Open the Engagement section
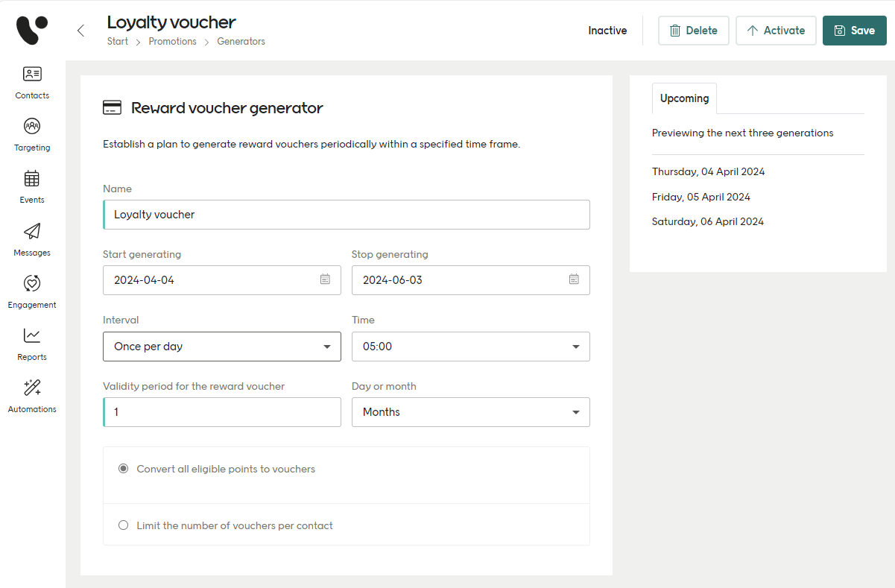 point(31,291)
